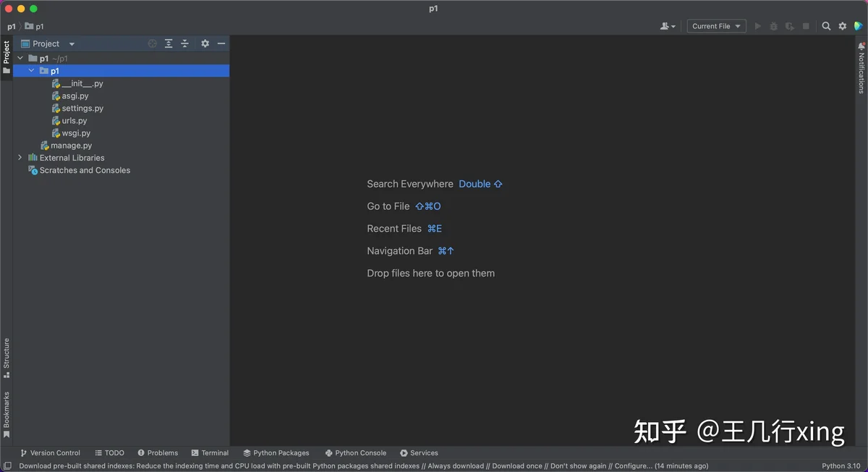
Task: Toggle the Bookmarks tool window
Action: pos(7,414)
